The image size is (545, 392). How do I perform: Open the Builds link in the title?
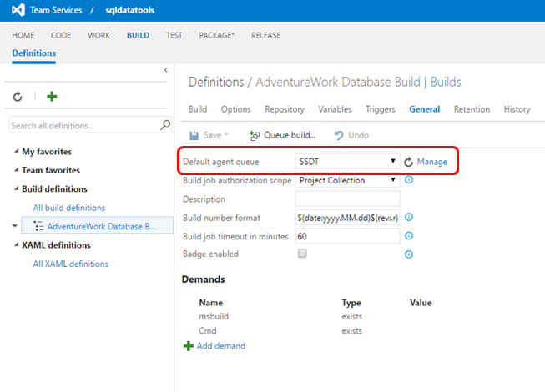tap(446, 83)
